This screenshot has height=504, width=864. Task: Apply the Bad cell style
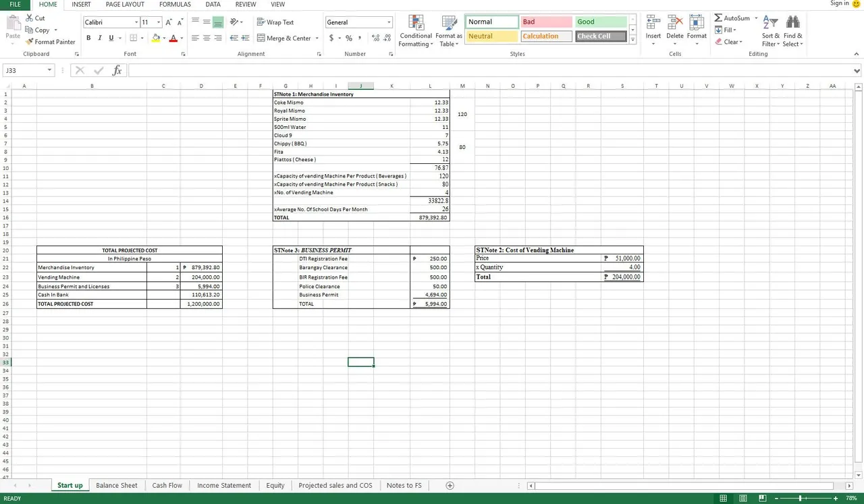tap(546, 22)
